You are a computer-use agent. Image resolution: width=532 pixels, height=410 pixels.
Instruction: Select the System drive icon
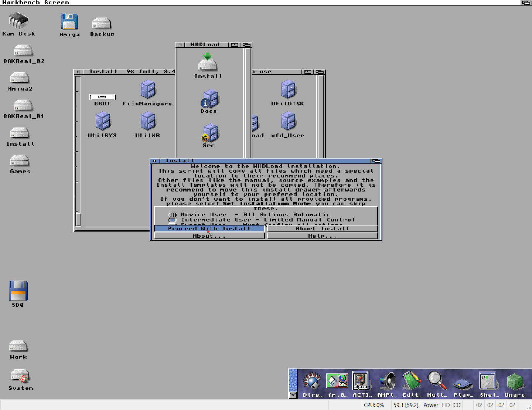20,376
